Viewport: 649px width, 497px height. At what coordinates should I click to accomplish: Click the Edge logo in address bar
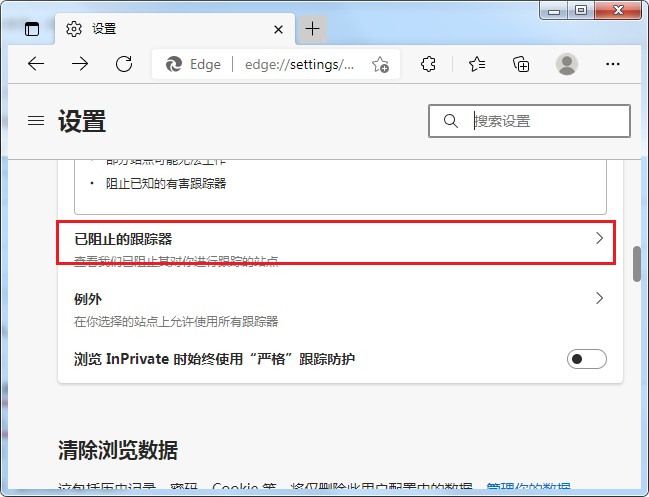coord(174,65)
